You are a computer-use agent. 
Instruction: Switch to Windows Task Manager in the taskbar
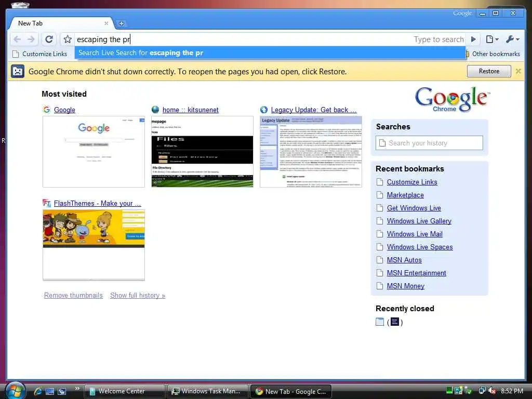click(x=207, y=391)
